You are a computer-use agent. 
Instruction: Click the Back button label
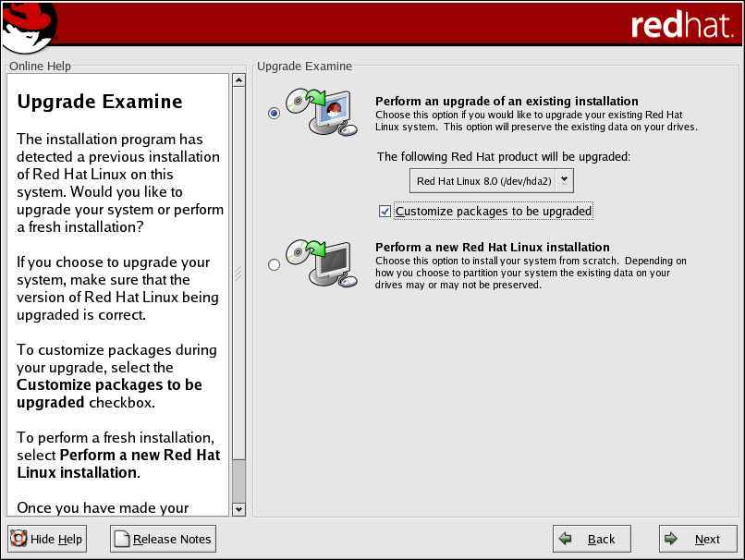(601, 539)
